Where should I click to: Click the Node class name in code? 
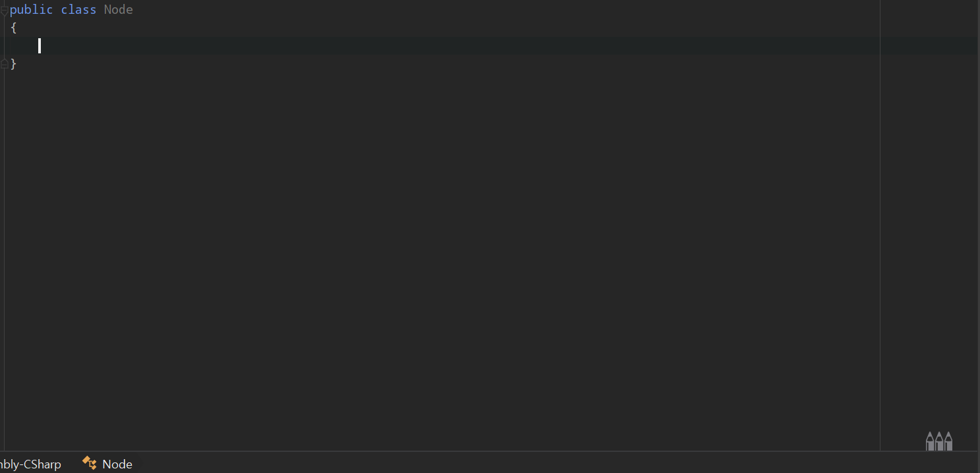[119, 10]
